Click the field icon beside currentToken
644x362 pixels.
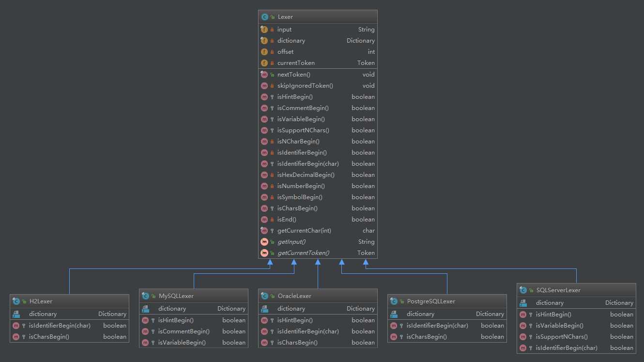coord(264,63)
